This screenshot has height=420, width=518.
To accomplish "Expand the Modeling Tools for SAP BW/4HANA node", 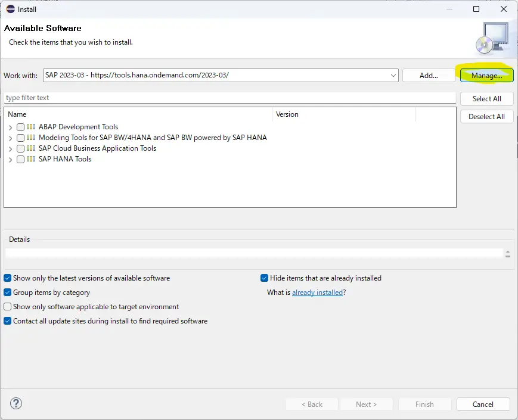I will point(10,138).
